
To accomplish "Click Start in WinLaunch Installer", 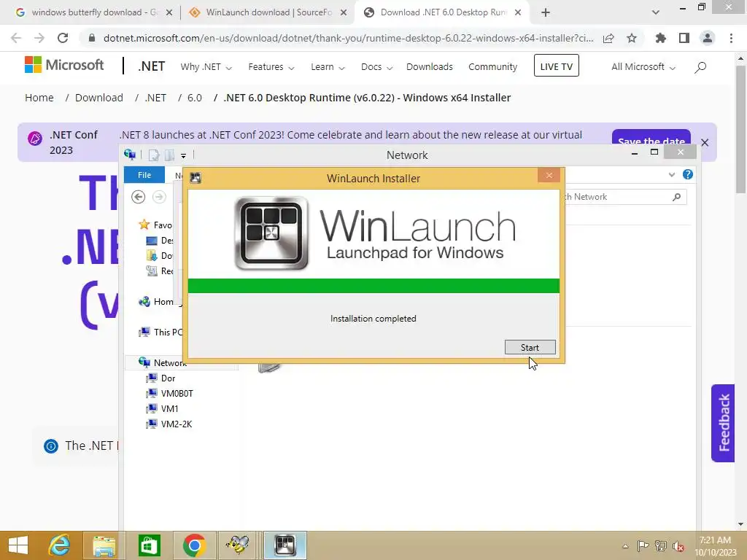I will pyautogui.click(x=530, y=348).
